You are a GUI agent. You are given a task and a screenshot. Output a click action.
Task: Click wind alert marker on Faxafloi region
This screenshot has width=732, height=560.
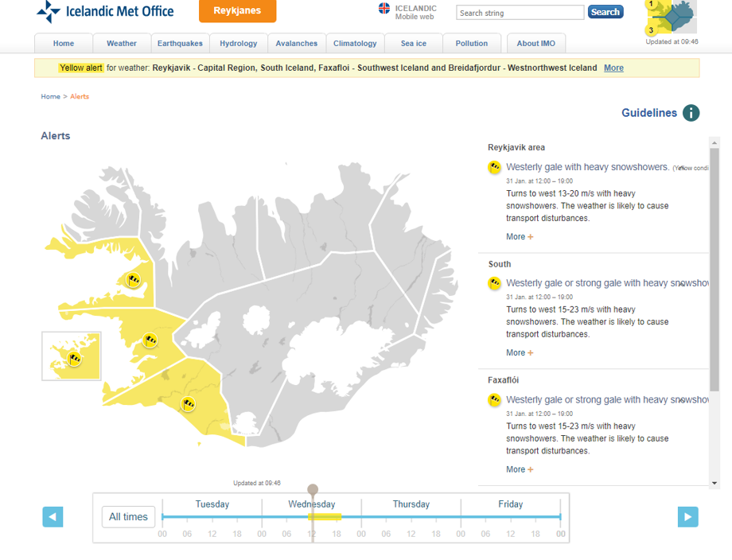point(150,340)
